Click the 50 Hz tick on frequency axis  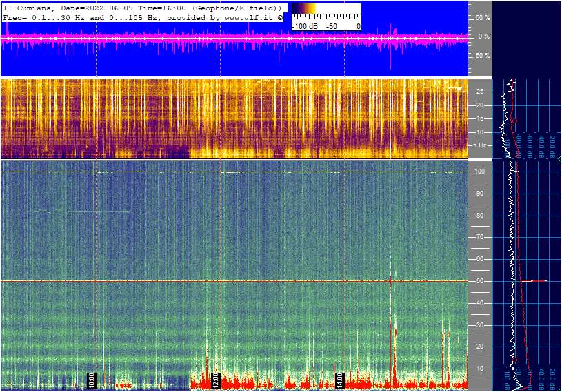[480, 281]
